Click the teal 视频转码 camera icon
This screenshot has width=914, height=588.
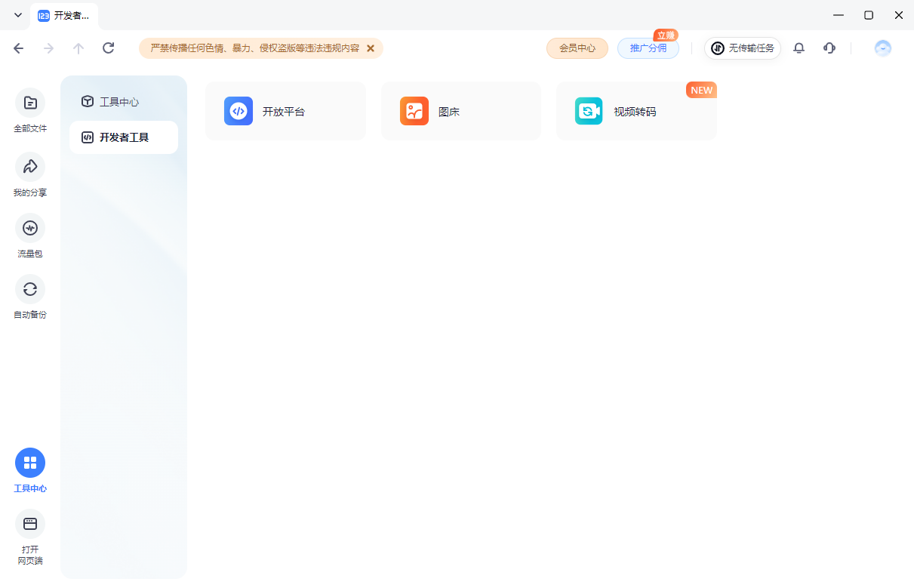click(x=589, y=111)
